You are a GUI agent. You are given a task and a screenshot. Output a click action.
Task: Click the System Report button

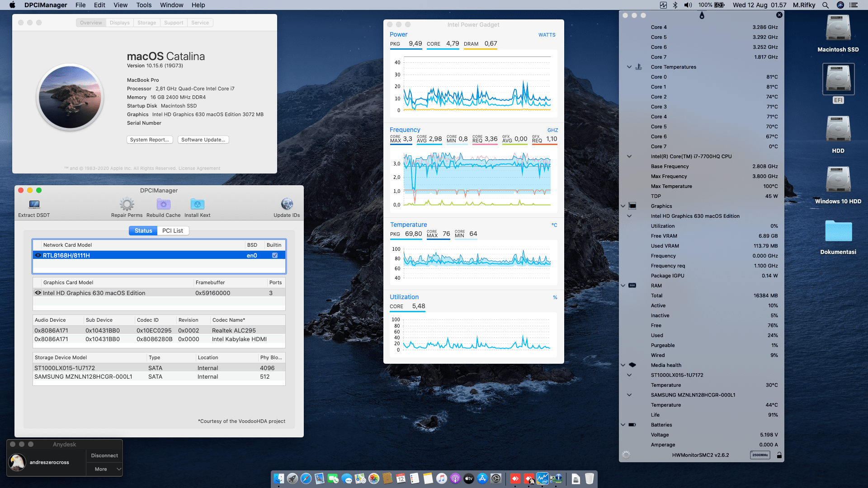pyautogui.click(x=149, y=140)
